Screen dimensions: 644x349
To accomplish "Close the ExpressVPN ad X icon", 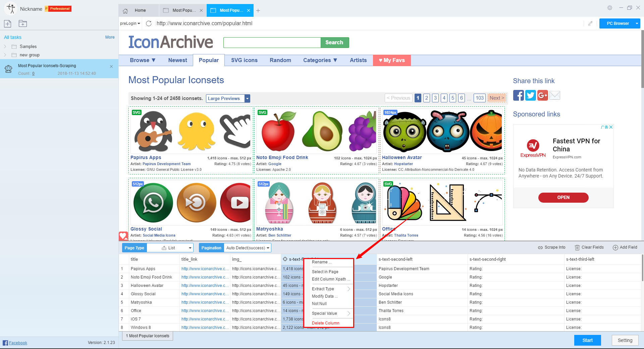I will click(611, 127).
